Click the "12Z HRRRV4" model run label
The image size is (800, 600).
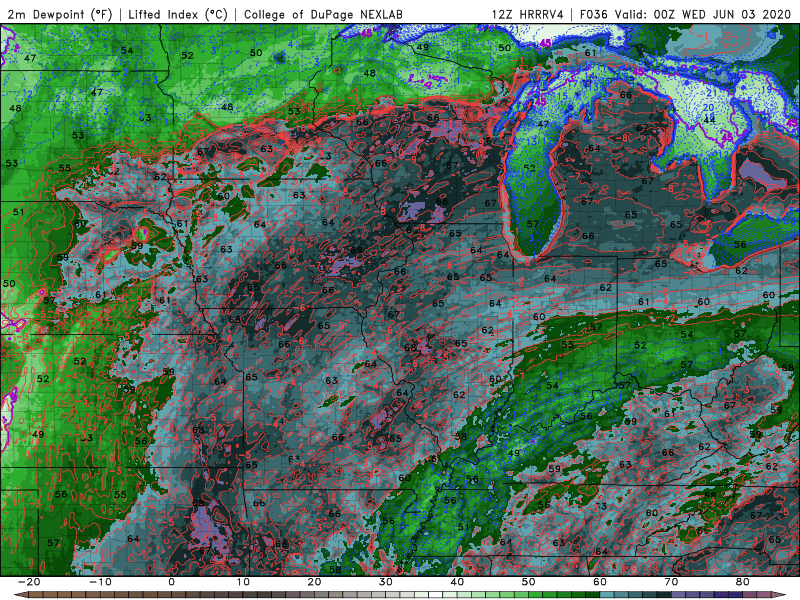528,15
